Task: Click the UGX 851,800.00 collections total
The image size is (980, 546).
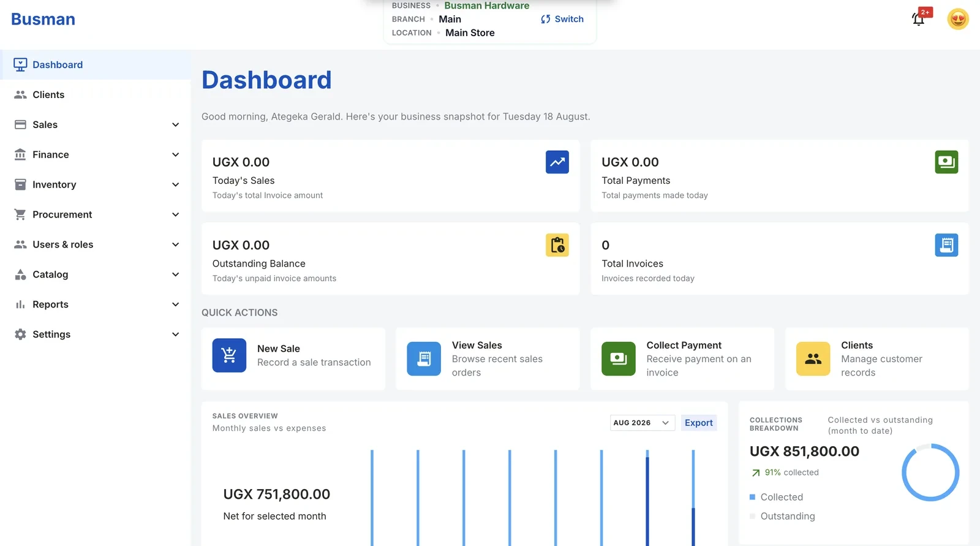Action: click(804, 452)
